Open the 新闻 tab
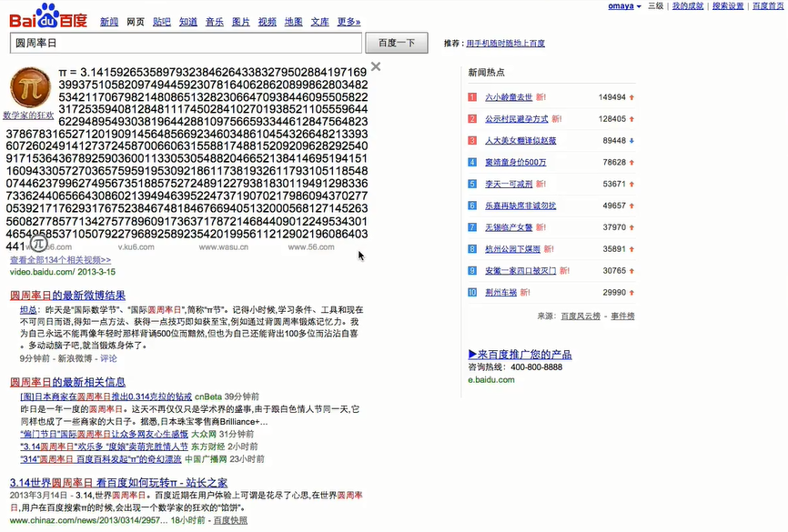788x532 pixels. (x=109, y=22)
